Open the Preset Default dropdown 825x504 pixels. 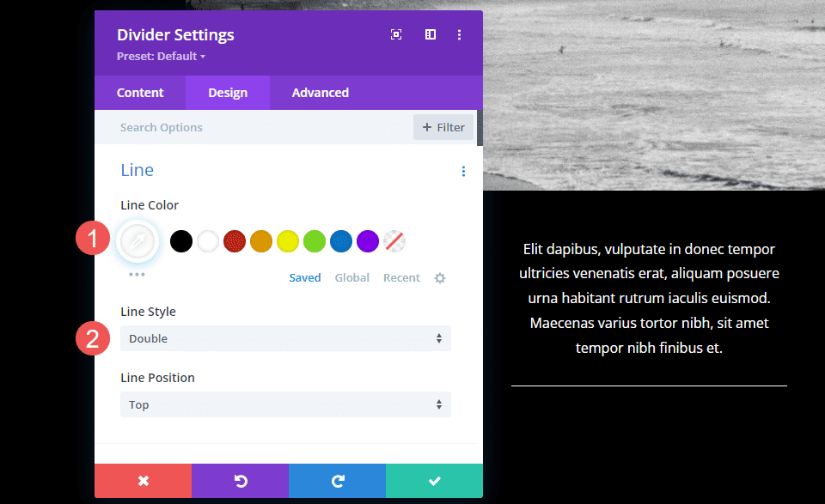(x=162, y=56)
